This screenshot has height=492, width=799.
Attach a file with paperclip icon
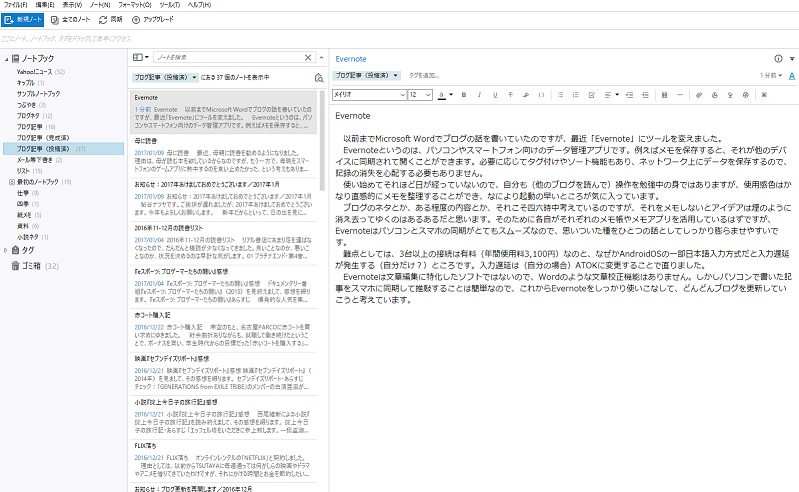click(699, 95)
